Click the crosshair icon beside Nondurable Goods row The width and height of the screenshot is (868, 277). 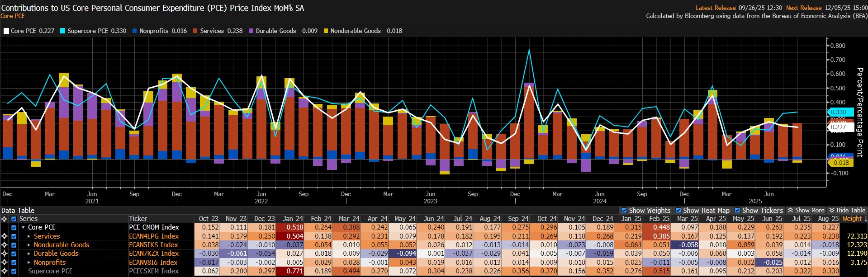(5, 245)
